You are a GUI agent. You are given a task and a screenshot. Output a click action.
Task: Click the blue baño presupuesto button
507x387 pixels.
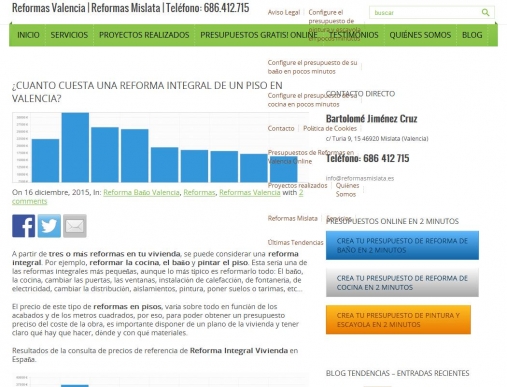tap(402, 245)
